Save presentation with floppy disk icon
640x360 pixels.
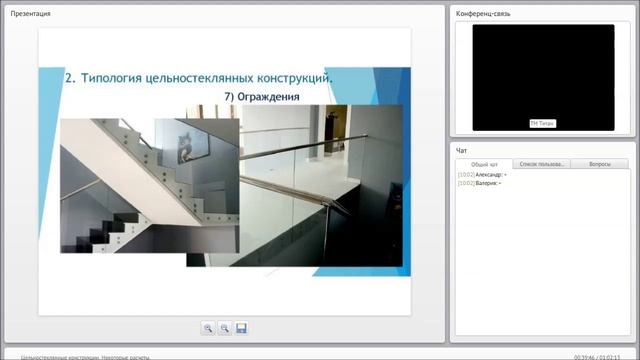click(241, 328)
